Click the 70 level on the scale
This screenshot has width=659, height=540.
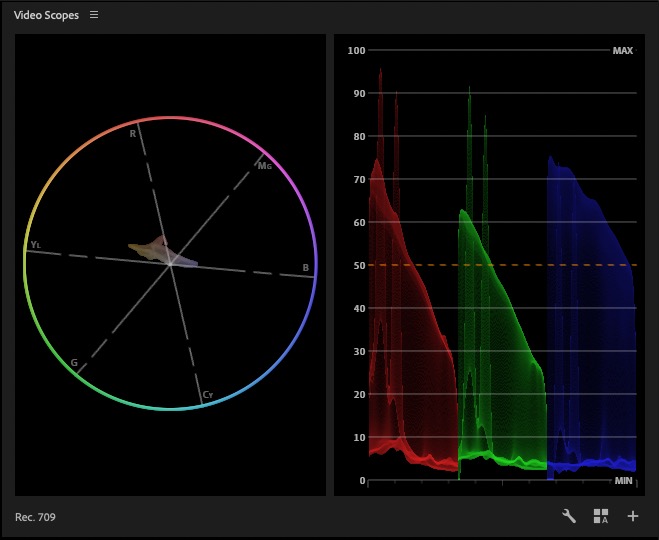(x=359, y=179)
